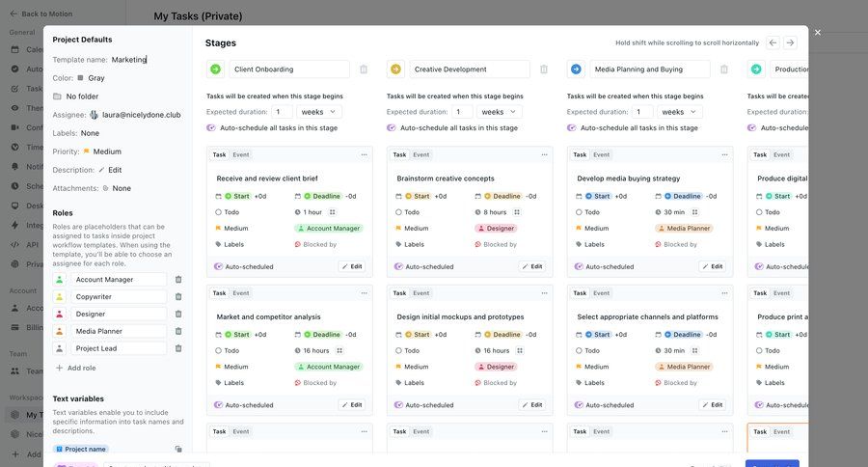Open options menu for Design initial mockups task
Image resolution: width=868 pixels, height=467 pixels.
tap(545, 293)
